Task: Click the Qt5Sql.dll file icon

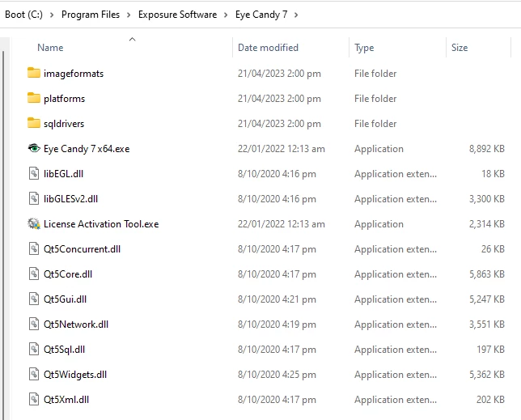Action: tap(33, 349)
